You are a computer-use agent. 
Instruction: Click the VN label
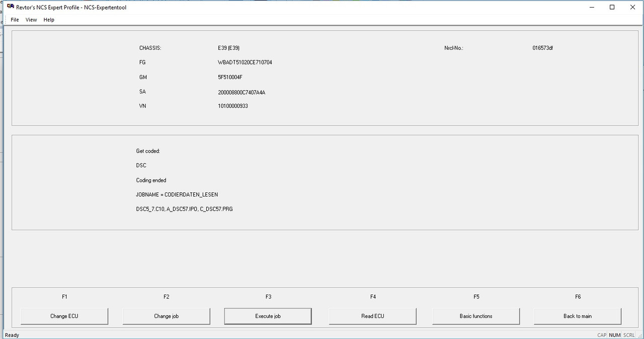pos(142,106)
